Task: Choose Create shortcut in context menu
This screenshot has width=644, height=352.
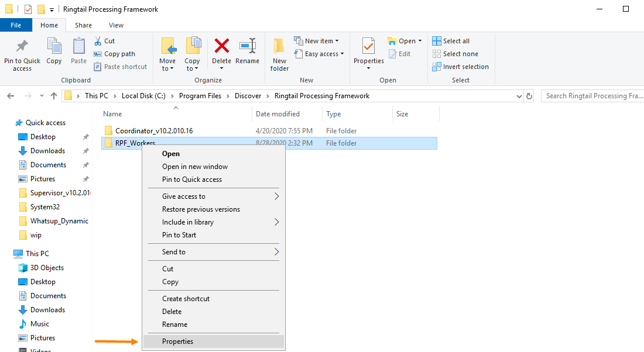Action: click(x=186, y=299)
